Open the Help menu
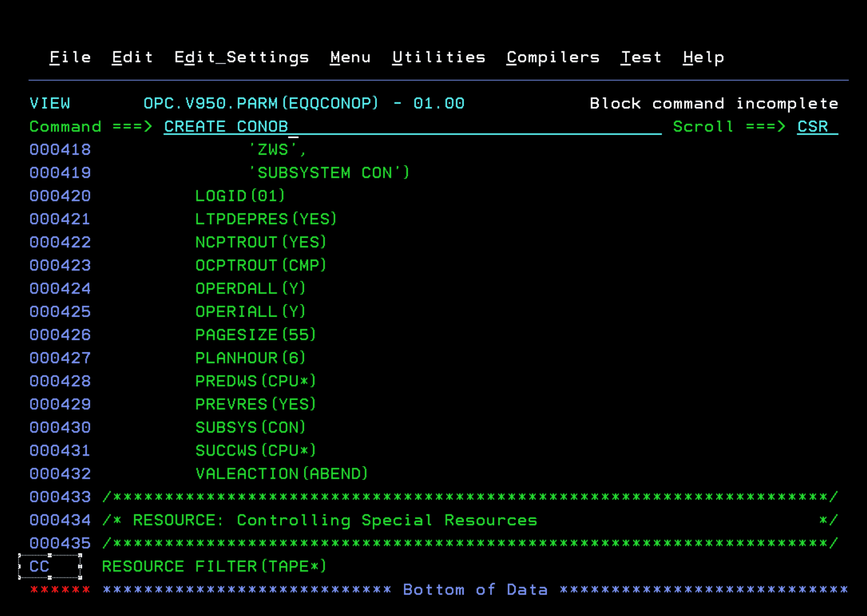The width and height of the screenshot is (867, 616). pos(704,57)
